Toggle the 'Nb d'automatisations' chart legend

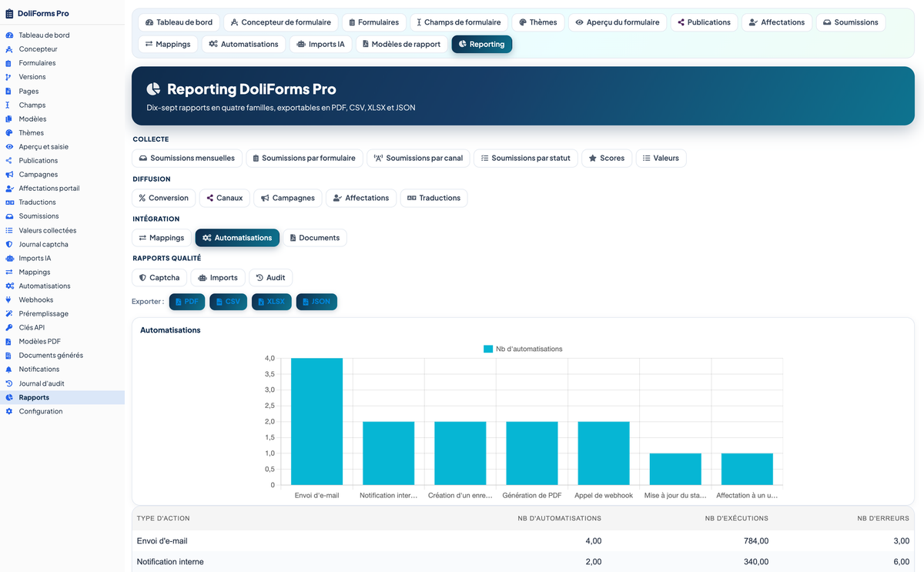coord(523,349)
